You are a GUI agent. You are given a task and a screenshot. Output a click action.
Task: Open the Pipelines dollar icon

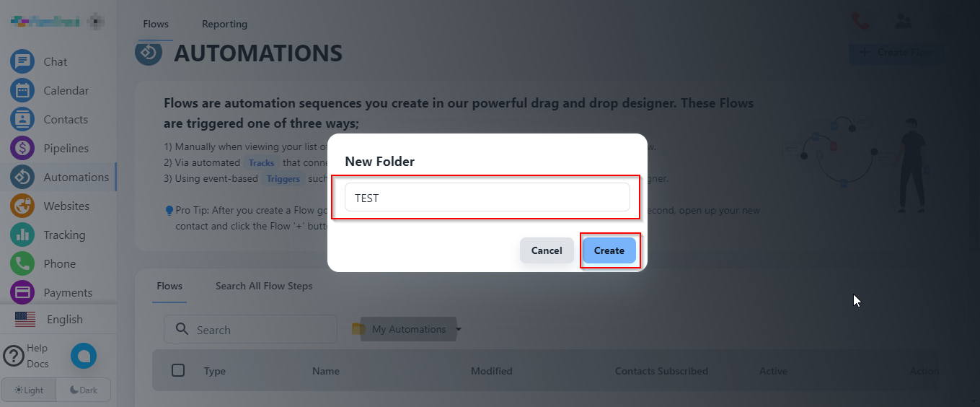(22, 148)
